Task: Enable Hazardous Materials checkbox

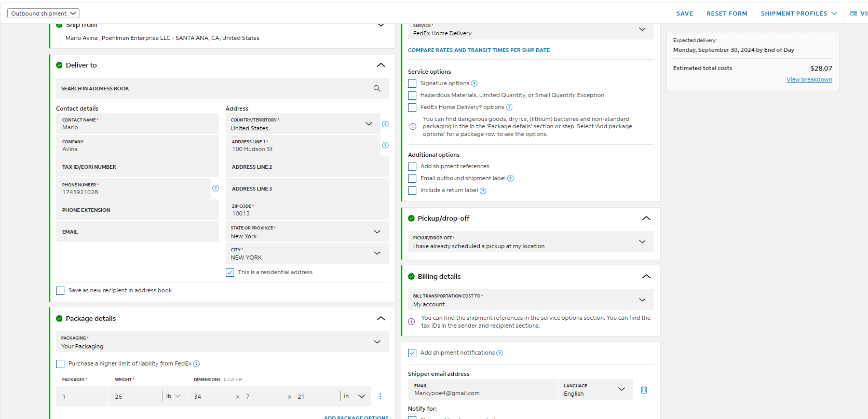Action: [412, 96]
